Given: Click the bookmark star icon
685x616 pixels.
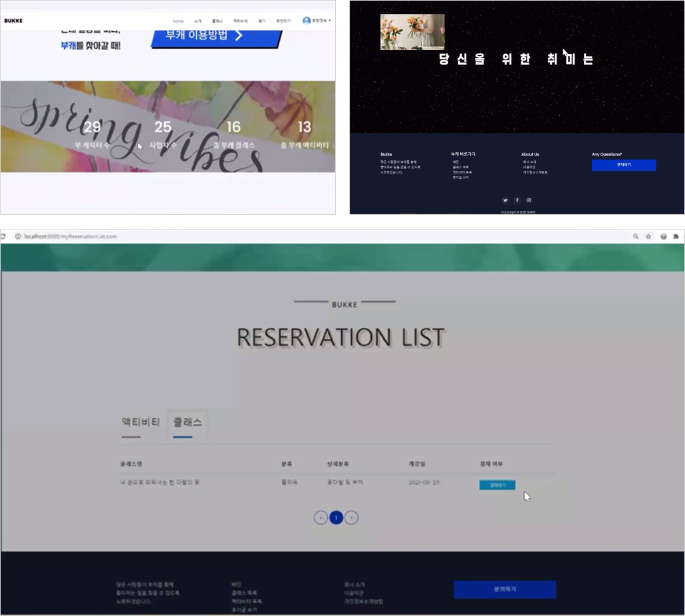Looking at the screenshot, I should (x=648, y=236).
